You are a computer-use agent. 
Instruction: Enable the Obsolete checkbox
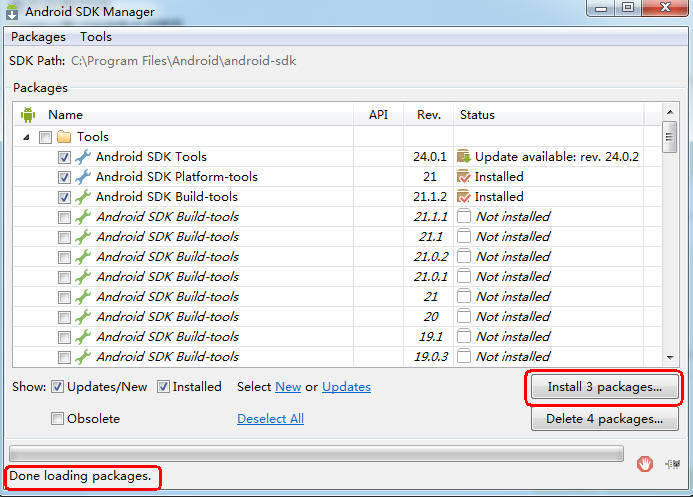[57, 418]
